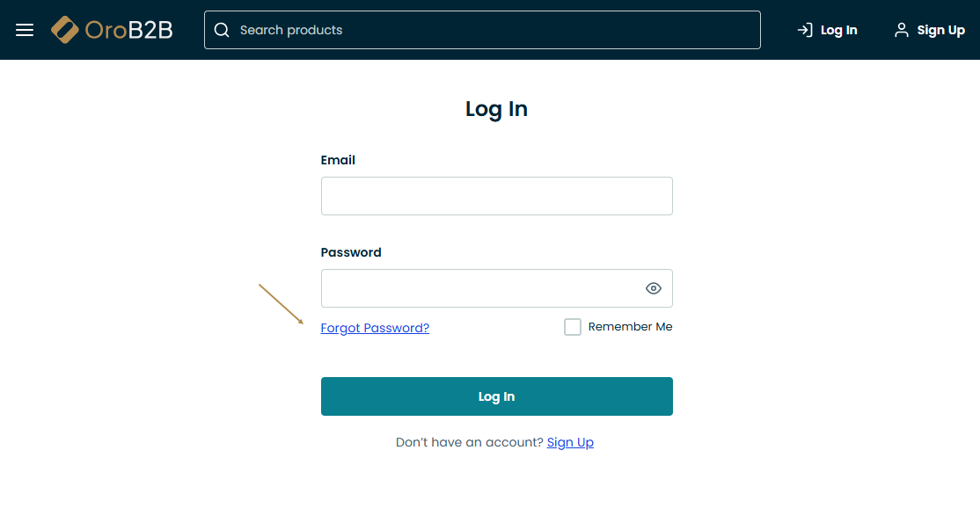Click the Remember Me label text
The height and width of the screenshot is (523, 980).
click(630, 327)
